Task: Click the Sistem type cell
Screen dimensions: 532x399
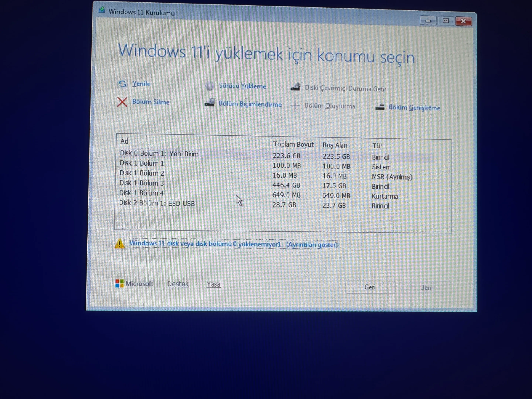Action: (382, 167)
